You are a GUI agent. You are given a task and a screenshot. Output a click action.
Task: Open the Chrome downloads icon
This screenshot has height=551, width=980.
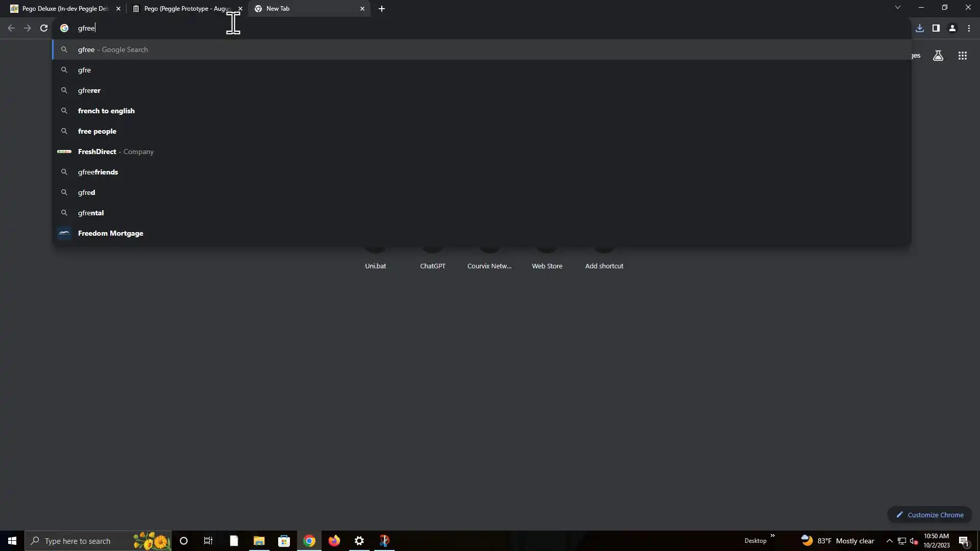click(919, 28)
